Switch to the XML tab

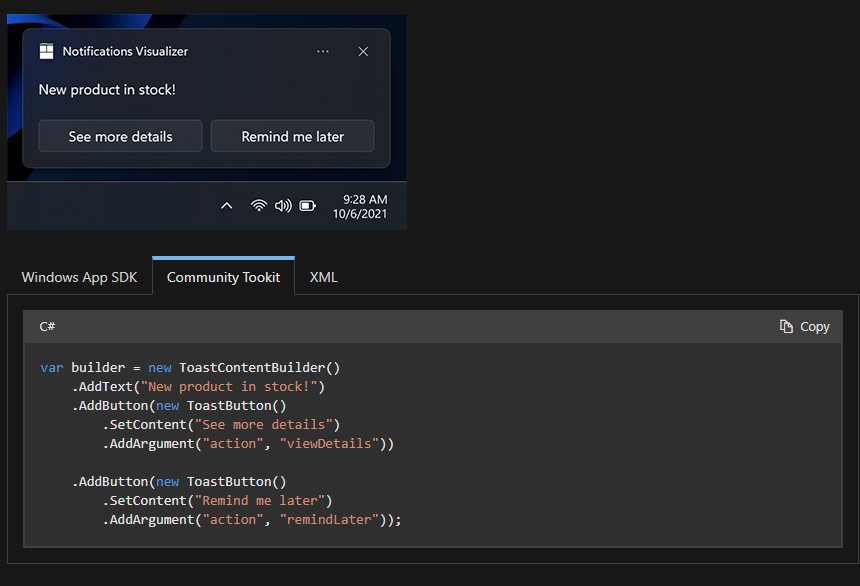coord(324,277)
